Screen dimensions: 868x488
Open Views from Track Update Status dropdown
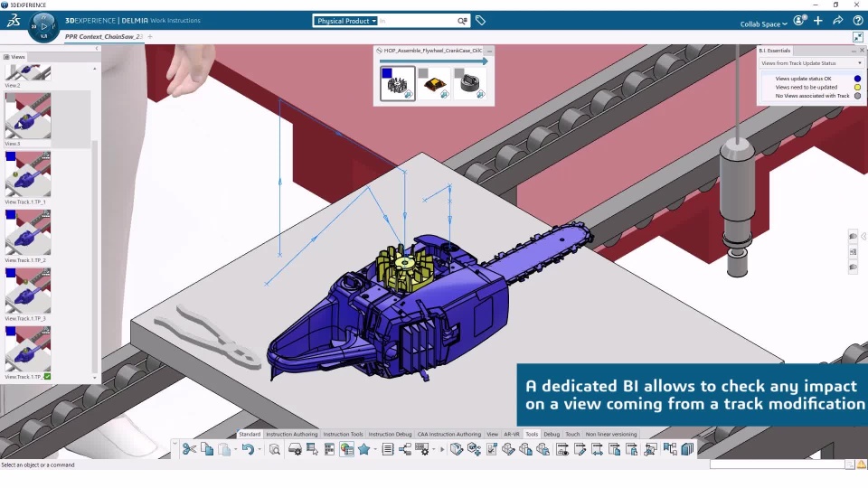pyautogui.click(x=811, y=63)
